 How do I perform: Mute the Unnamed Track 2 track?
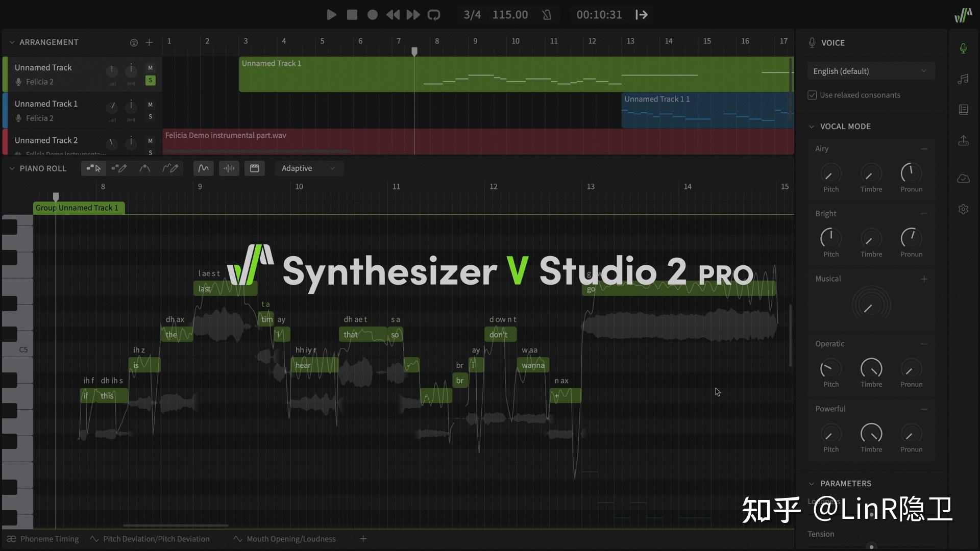point(150,141)
